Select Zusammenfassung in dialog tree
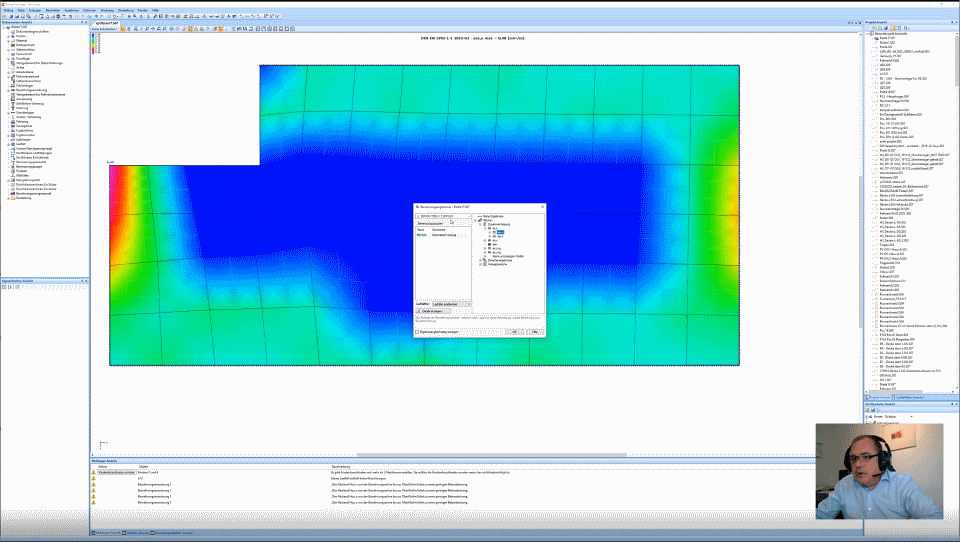The width and height of the screenshot is (960, 542). pyautogui.click(x=499, y=224)
